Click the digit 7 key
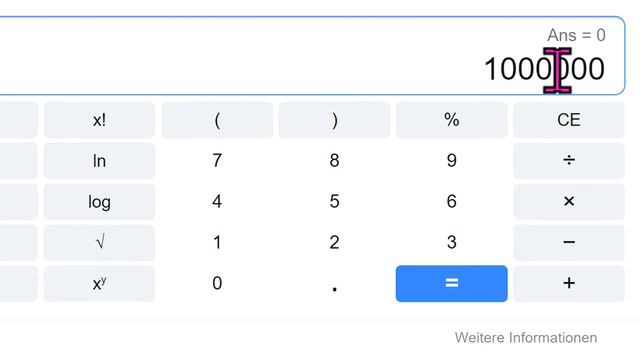Image resolution: width=640 pixels, height=360 pixels. 217,161
